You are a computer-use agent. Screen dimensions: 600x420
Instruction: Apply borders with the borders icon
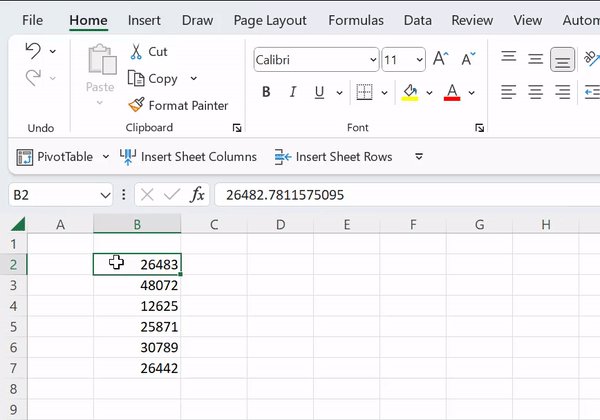click(364, 92)
